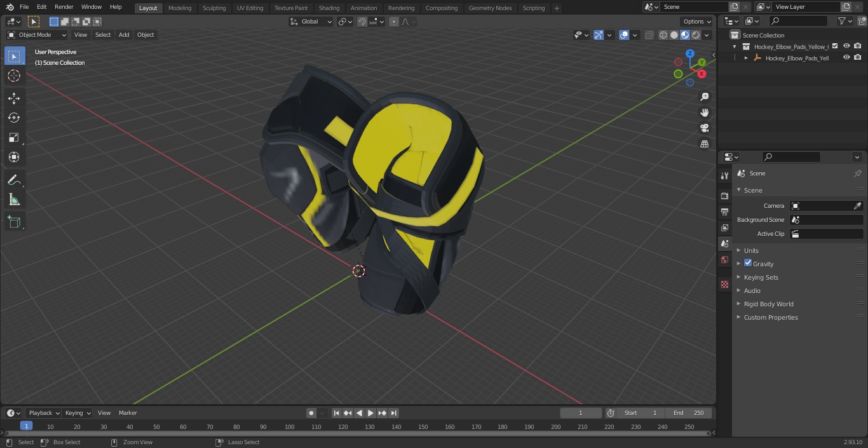Hide the Hockey_Elbow_Pads_Yell armature object with eye icon
The height and width of the screenshot is (448, 868).
pyautogui.click(x=846, y=57)
